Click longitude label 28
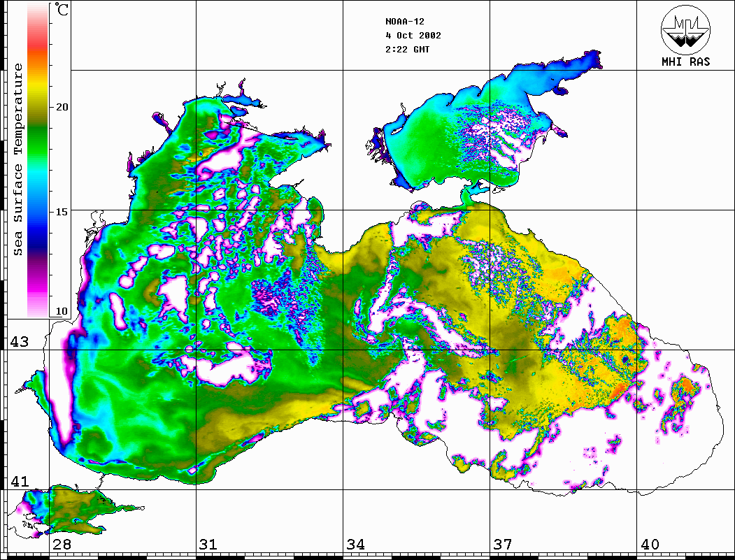Screen dimensions: 735x560 click(x=62, y=545)
